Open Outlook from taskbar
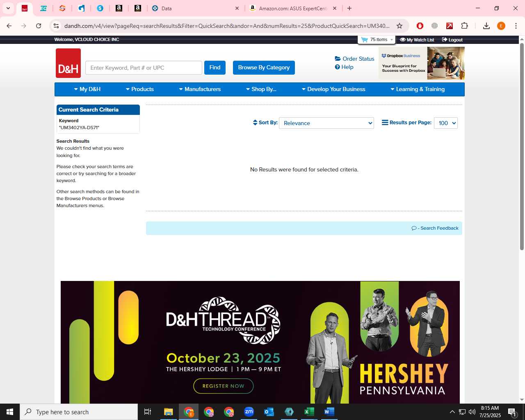 tap(269, 412)
